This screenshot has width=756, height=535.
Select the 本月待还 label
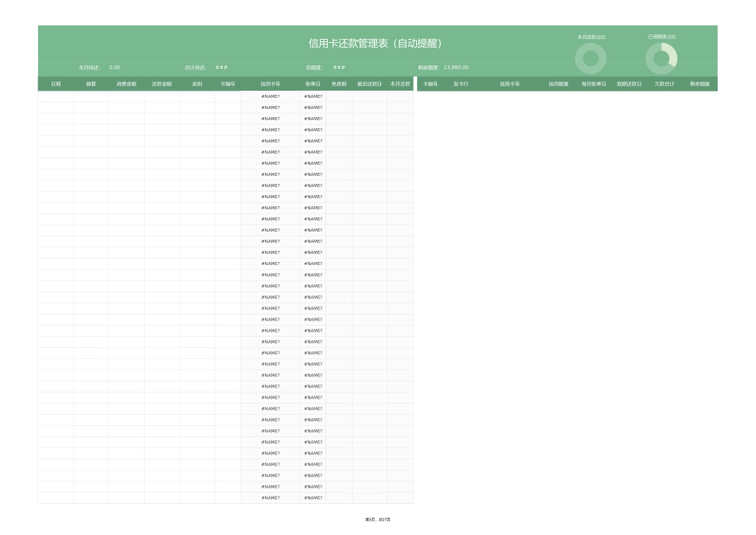pos(89,68)
